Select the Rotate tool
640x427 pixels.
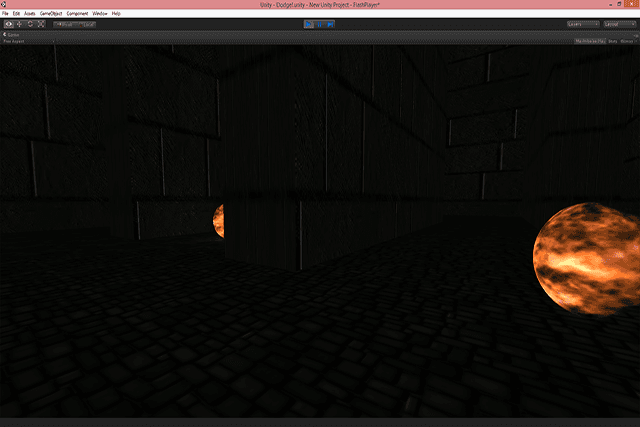point(30,23)
